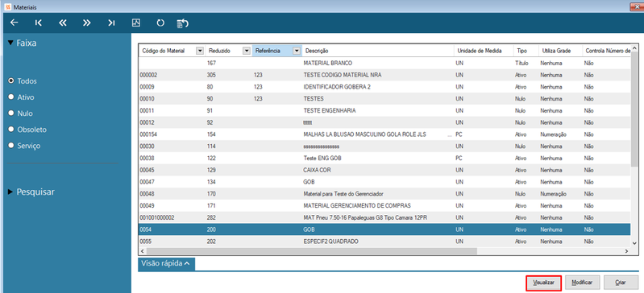
Task: Click material code 001001000002
Action: tap(157, 217)
